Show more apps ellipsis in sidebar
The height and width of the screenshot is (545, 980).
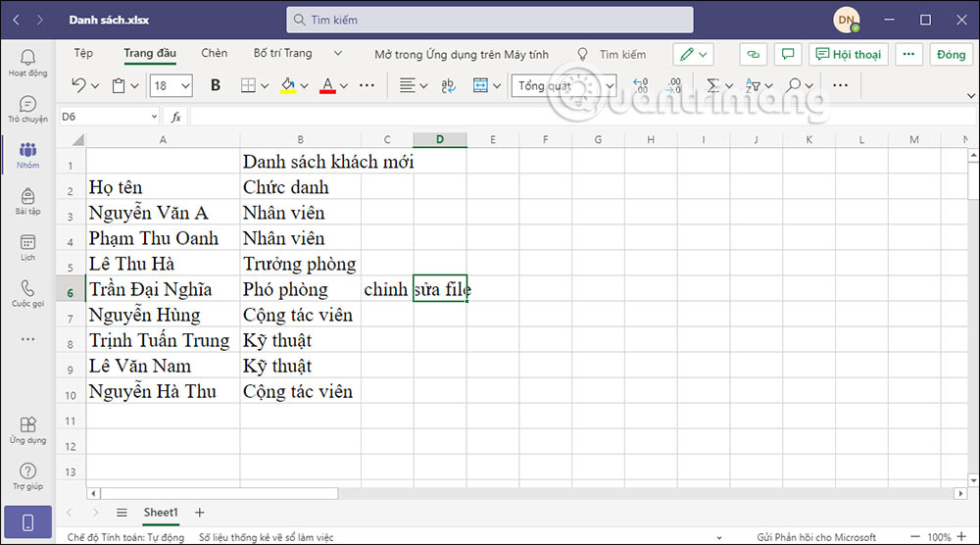click(27, 339)
